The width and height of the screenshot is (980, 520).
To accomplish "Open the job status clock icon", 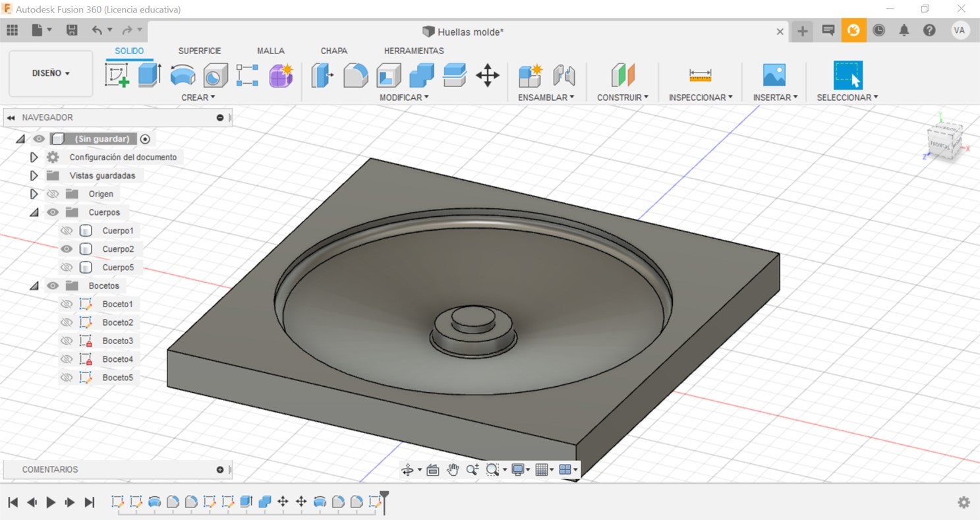I will tap(879, 30).
